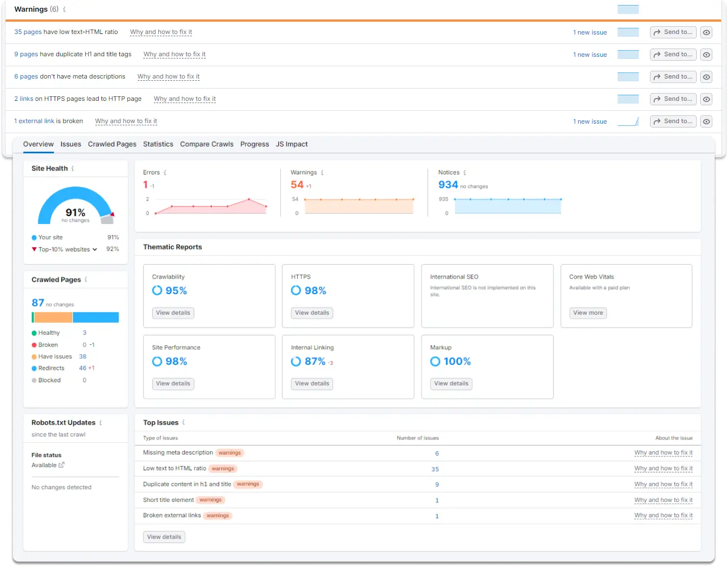
Task: Open fix help for Missing meta description in Top Issues
Action: [x=663, y=453]
